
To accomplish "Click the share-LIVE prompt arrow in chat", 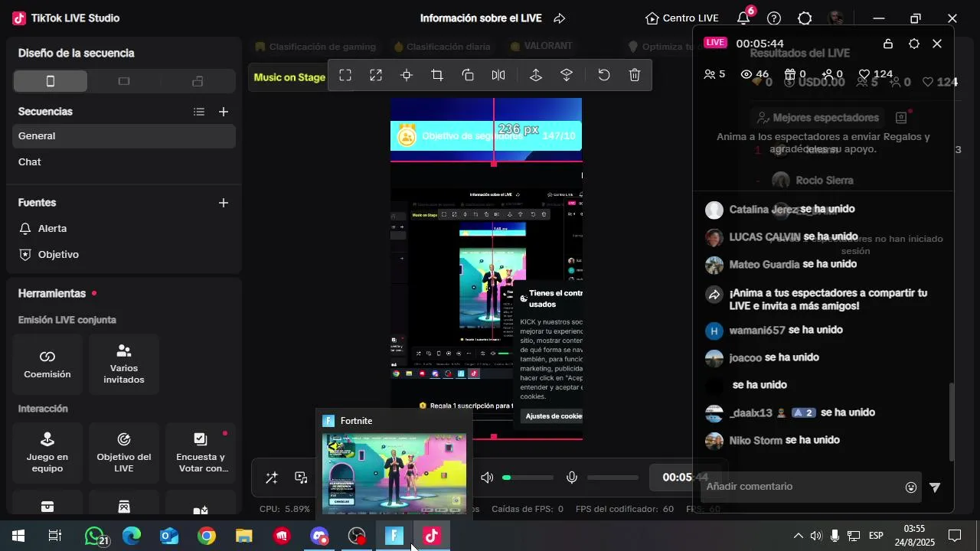I will pos(714,295).
